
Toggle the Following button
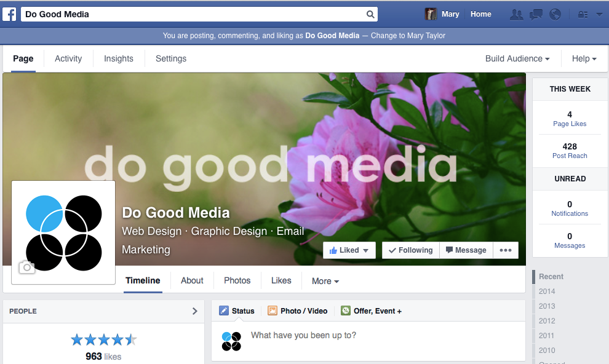click(411, 250)
